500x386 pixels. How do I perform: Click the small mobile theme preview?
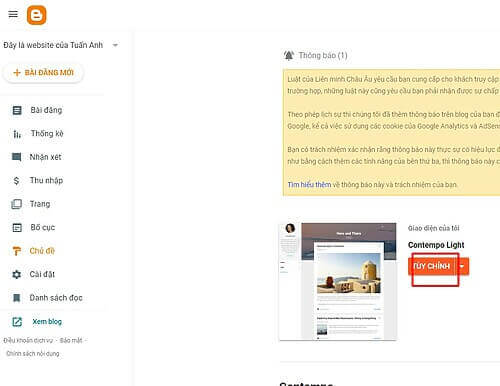click(290, 281)
